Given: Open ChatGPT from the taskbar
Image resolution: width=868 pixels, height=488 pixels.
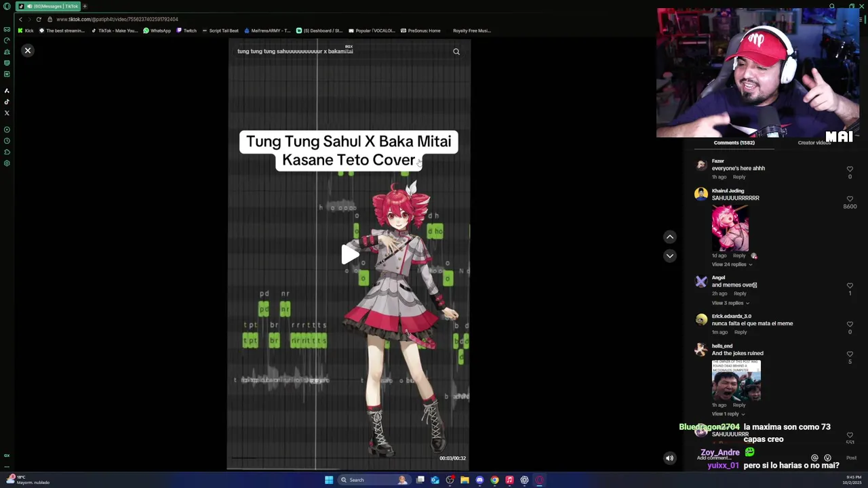Looking at the screenshot, I should click(x=524, y=480).
